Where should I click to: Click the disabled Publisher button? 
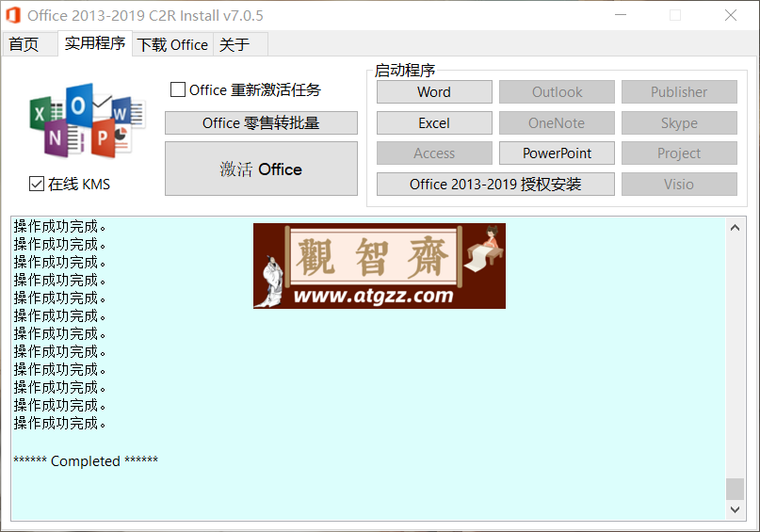(679, 92)
